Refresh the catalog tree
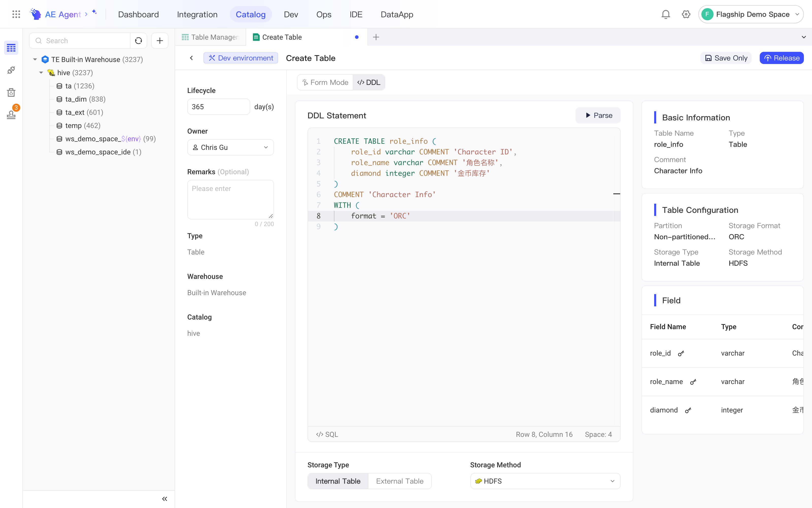 tap(139, 41)
